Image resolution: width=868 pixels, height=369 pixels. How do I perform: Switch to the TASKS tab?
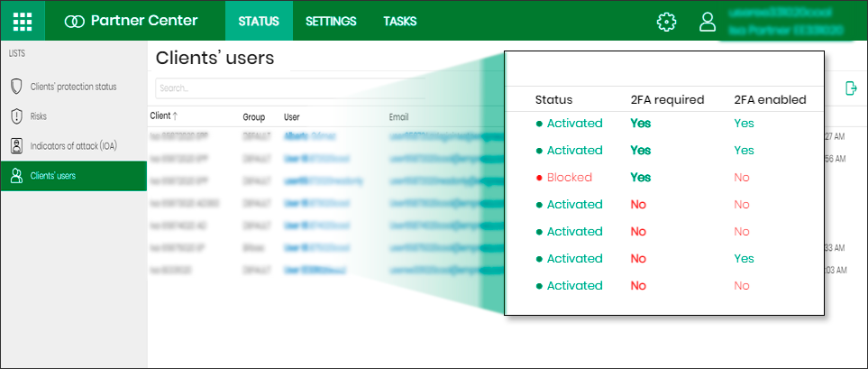click(399, 22)
